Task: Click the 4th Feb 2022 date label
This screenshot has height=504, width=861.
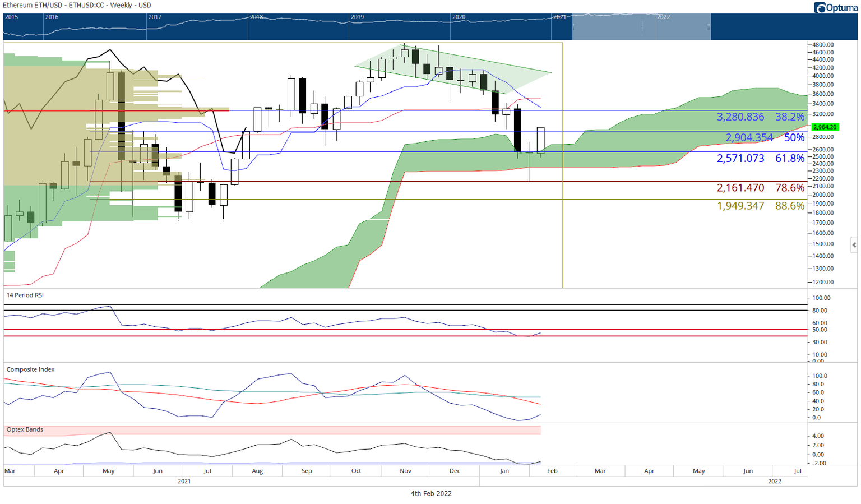Action: click(x=430, y=494)
